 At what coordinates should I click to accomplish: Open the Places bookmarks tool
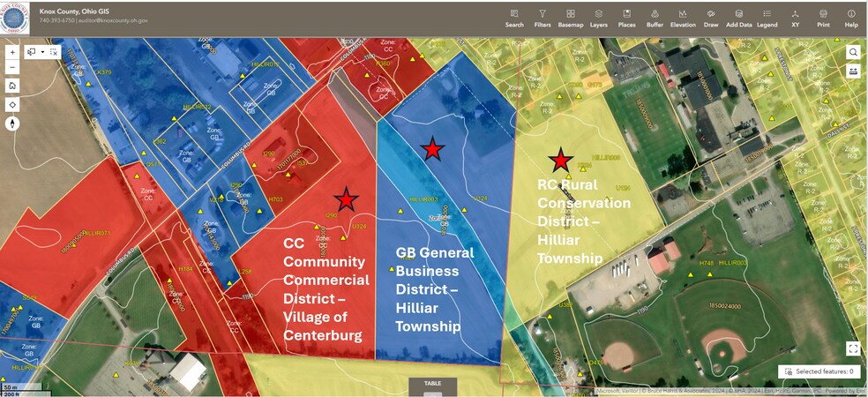(626, 19)
